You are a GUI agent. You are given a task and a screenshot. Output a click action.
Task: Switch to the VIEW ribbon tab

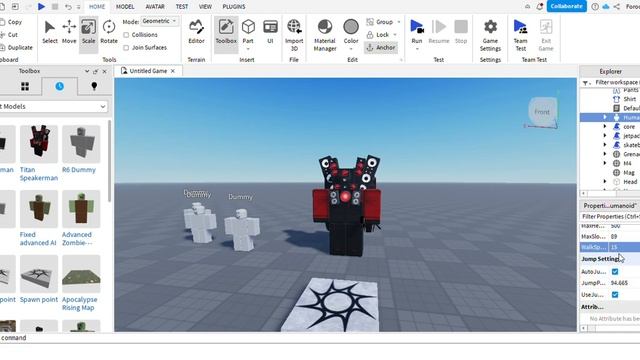205,7
